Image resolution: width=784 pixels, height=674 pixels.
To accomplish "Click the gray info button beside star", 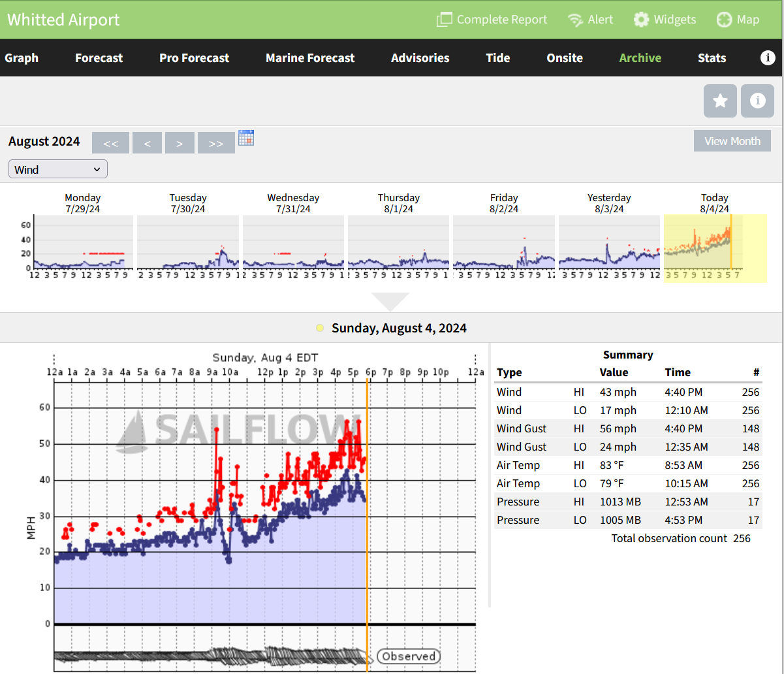I will click(x=757, y=101).
